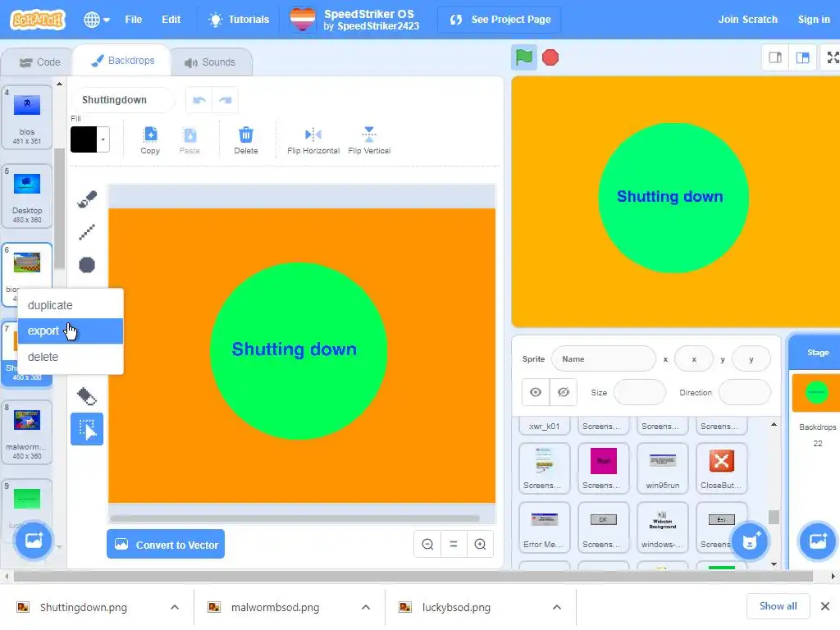Click the sprite y field
840x630 pixels.
pos(751,359)
